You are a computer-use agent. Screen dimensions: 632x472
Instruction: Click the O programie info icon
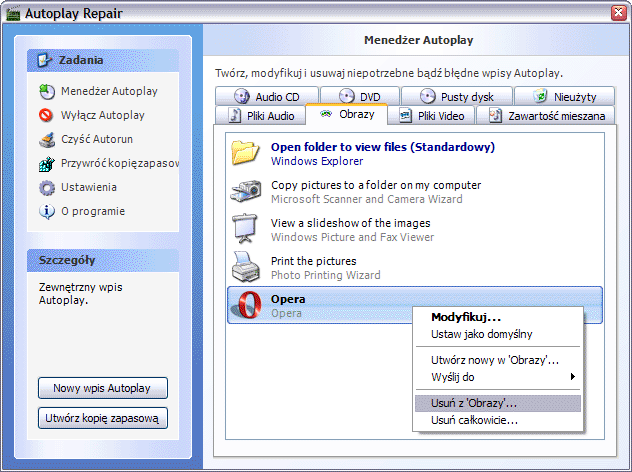tap(47, 211)
